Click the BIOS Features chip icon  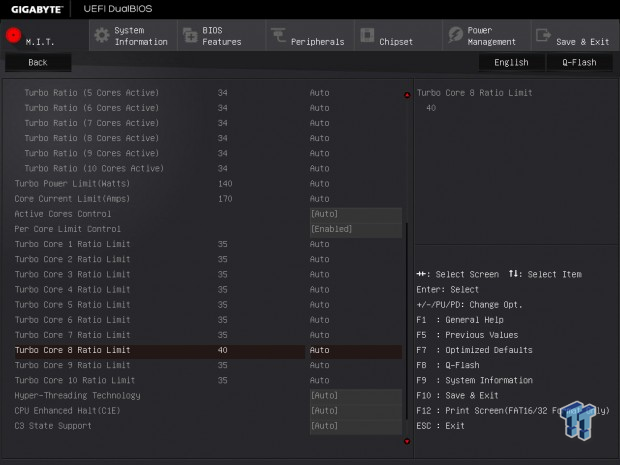click(x=190, y=36)
